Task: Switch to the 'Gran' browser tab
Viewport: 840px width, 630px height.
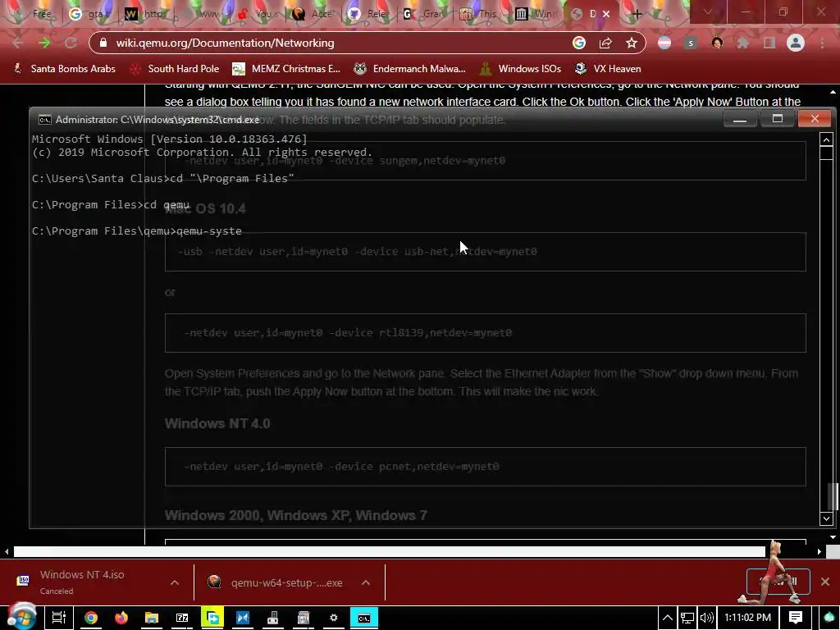Action: [x=424, y=14]
